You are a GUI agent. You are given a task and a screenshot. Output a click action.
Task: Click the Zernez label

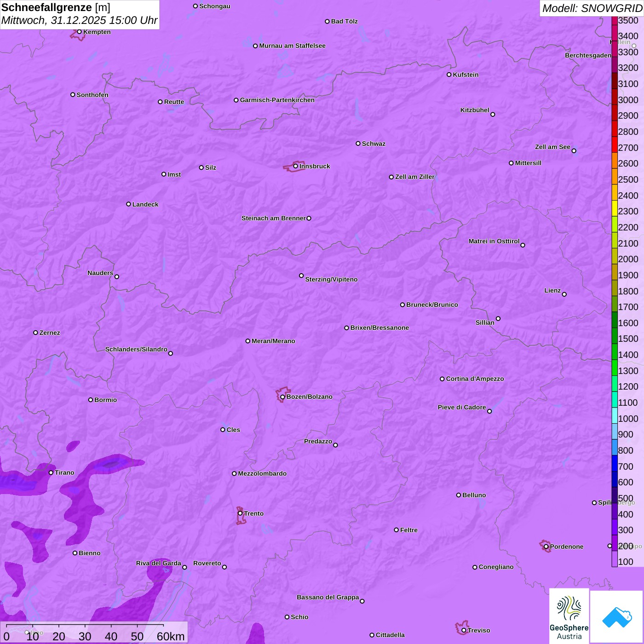[x=50, y=333]
